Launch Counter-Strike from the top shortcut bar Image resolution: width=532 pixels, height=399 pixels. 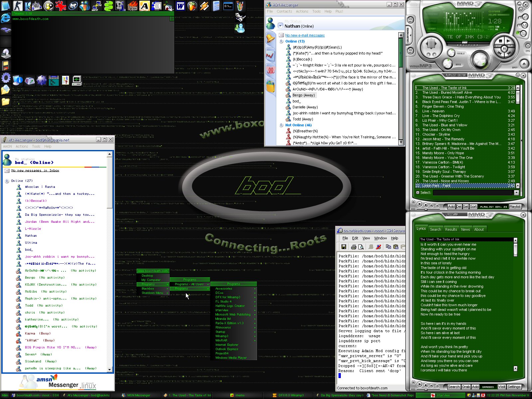[18, 6]
